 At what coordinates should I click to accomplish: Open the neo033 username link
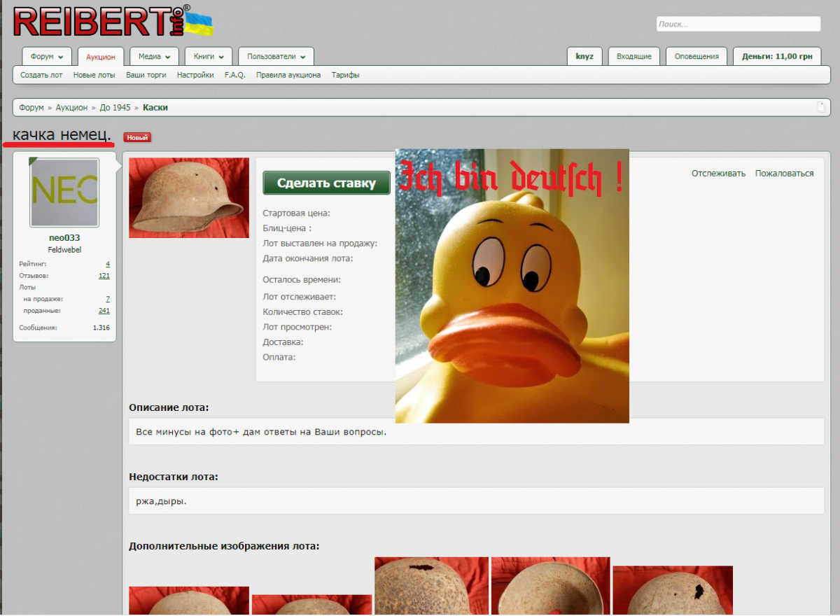click(x=64, y=238)
